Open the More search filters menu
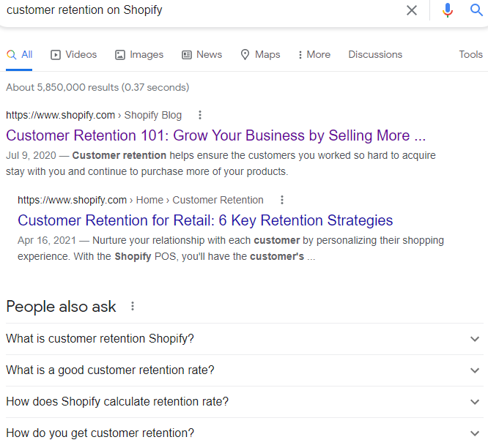This screenshot has height=448, width=488. click(314, 55)
